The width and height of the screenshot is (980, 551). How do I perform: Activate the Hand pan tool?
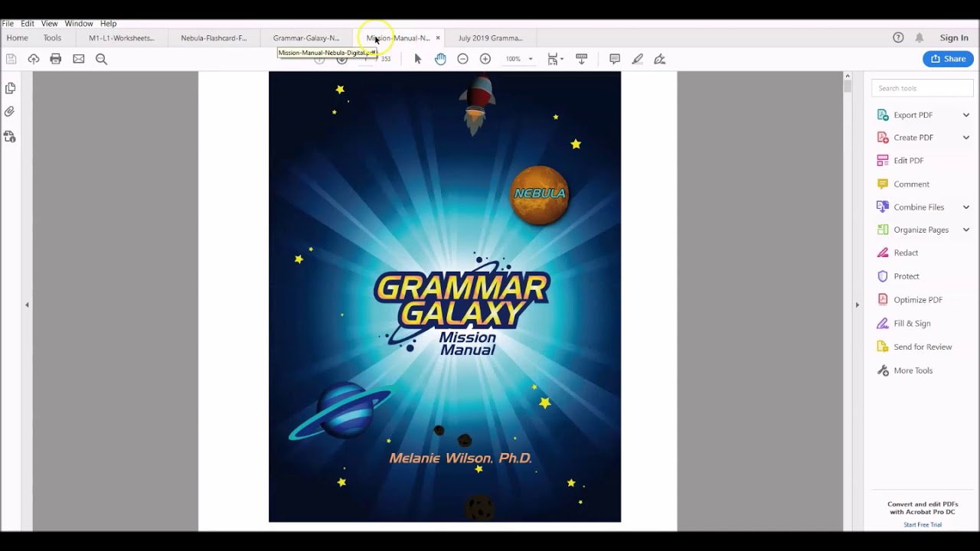click(440, 59)
